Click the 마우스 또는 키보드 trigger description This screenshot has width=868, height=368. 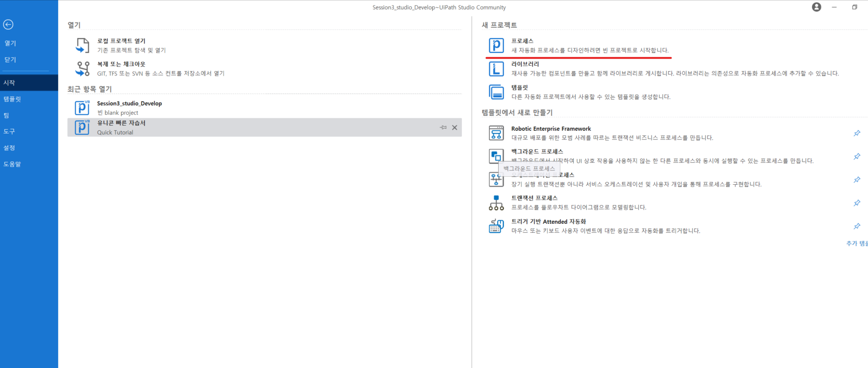[x=606, y=231]
